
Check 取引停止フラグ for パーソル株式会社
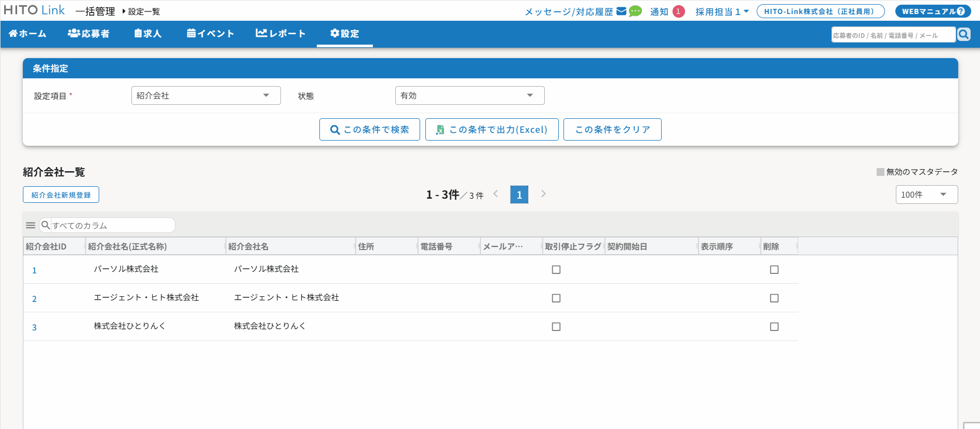point(556,270)
